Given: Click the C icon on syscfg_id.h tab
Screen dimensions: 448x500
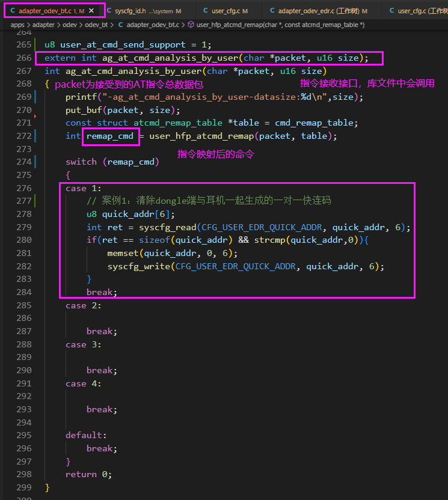Looking at the screenshot, I should (109, 11).
